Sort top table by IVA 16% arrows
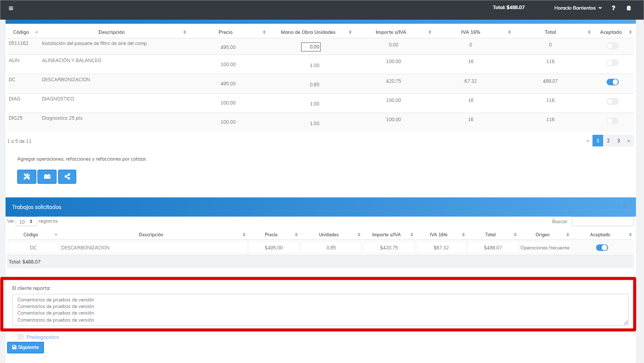The height and width of the screenshot is (363, 644). pos(510,32)
